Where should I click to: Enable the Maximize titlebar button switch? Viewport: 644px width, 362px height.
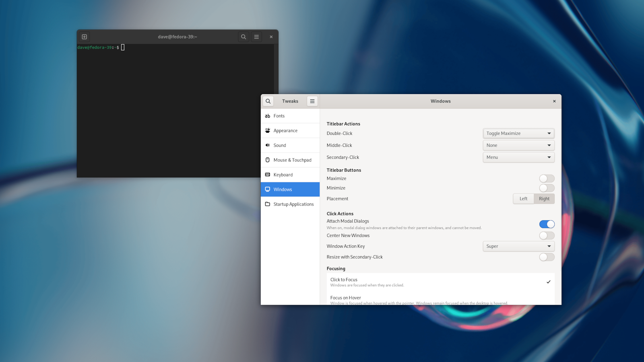pos(547,179)
